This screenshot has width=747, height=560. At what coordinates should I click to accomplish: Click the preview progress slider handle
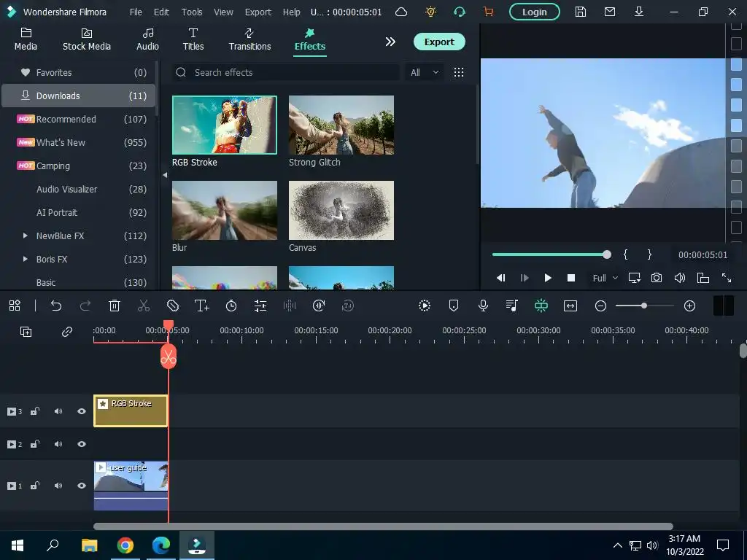[606, 254]
